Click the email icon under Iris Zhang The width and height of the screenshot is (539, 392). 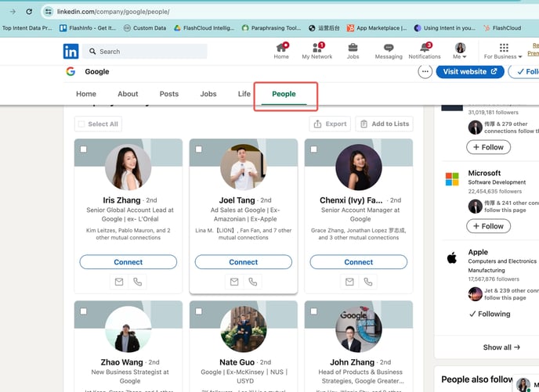click(119, 282)
